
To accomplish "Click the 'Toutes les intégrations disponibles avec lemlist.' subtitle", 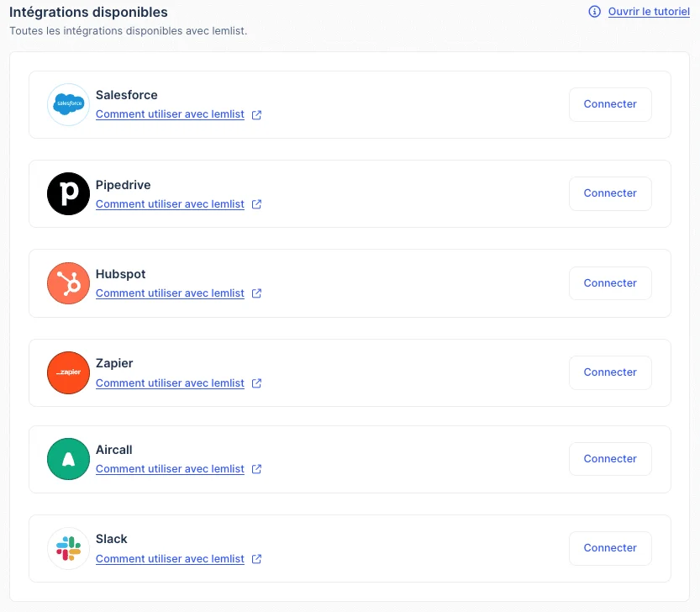I will [x=128, y=31].
